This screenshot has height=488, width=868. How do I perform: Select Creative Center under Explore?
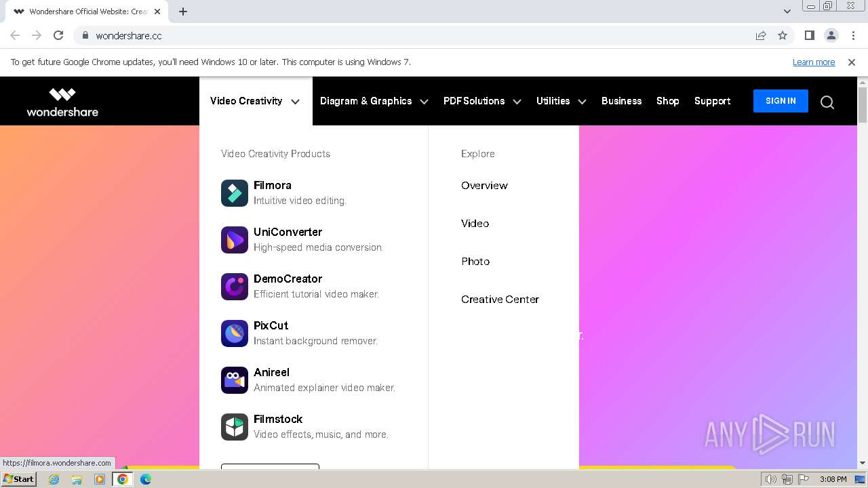[x=500, y=300]
